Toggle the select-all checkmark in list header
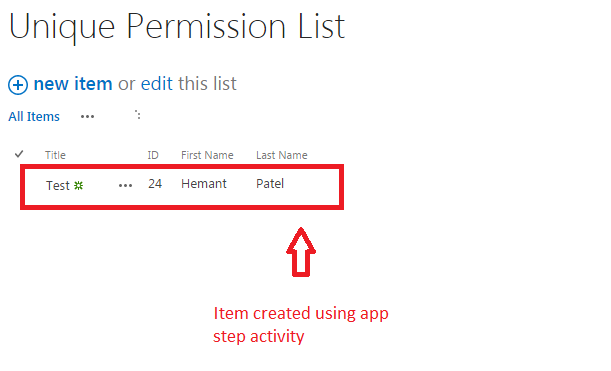This screenshot has height=371, width=611. [x=19, y=154]
